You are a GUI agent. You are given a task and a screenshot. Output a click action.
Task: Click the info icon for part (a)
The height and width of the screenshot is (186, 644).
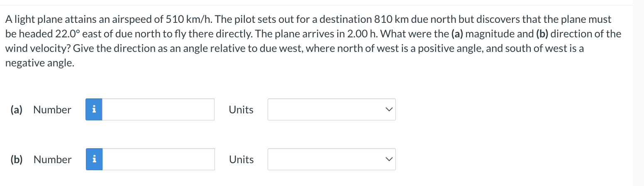pyautogui.click(x=94, y=110)
